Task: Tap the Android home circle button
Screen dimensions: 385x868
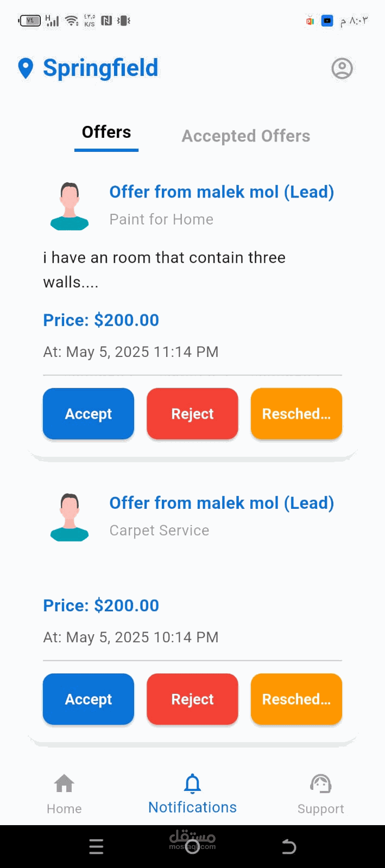Action: coord(192,846)
